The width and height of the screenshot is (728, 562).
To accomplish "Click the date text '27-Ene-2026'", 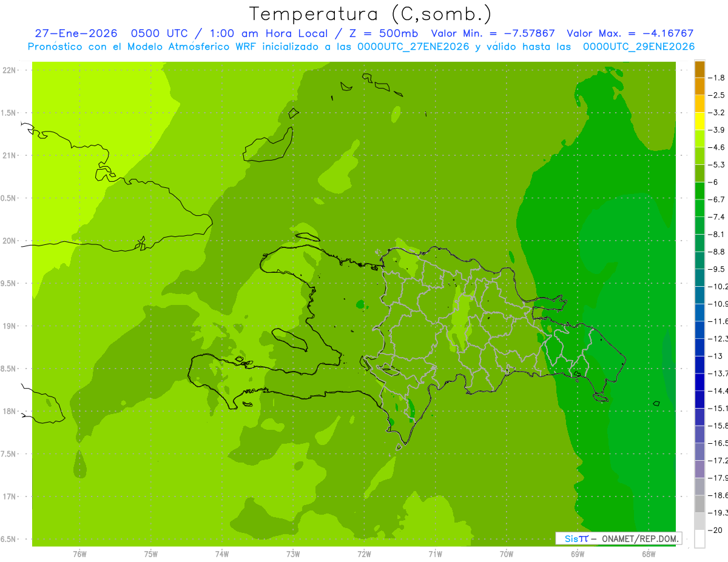I will pos(76,33).
